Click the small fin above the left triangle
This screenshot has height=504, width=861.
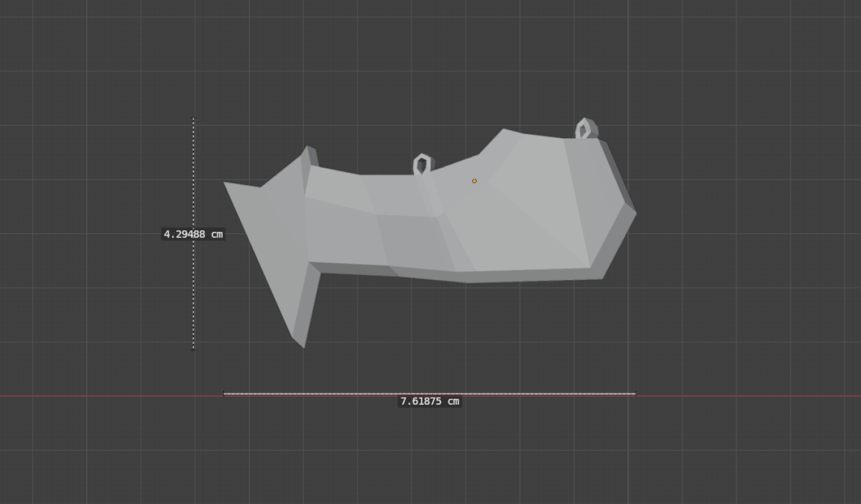[310, 156]
